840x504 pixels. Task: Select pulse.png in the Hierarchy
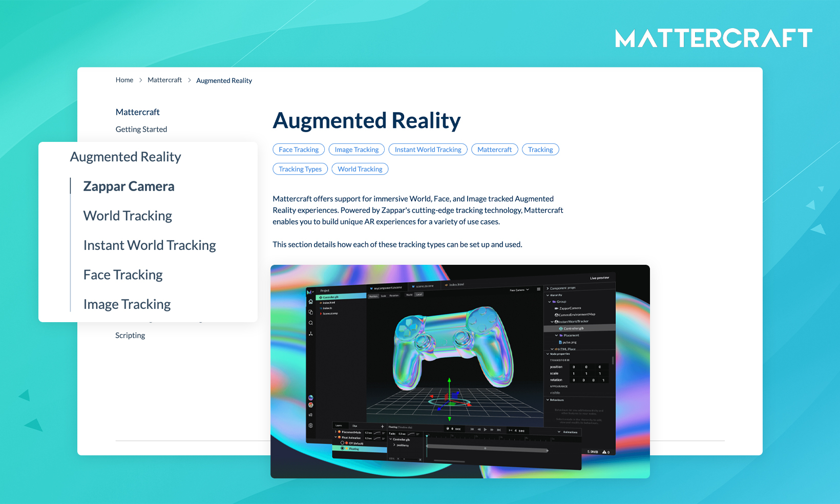point(568,342)
